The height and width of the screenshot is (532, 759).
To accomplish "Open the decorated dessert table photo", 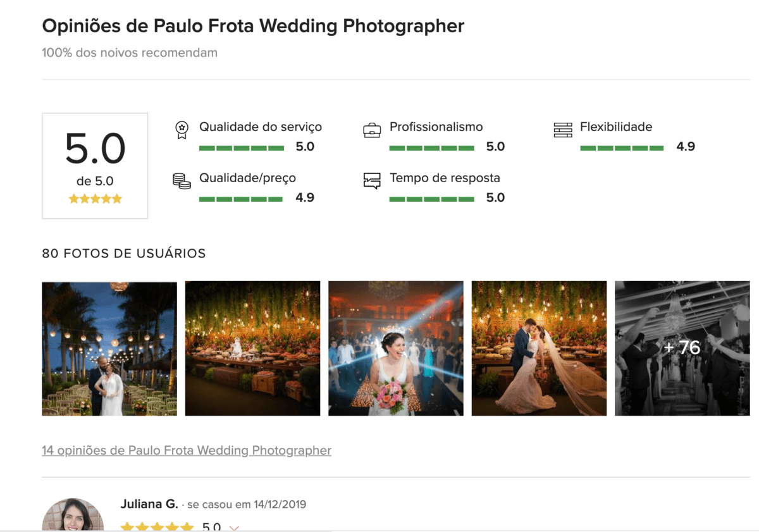I will 252,349.
